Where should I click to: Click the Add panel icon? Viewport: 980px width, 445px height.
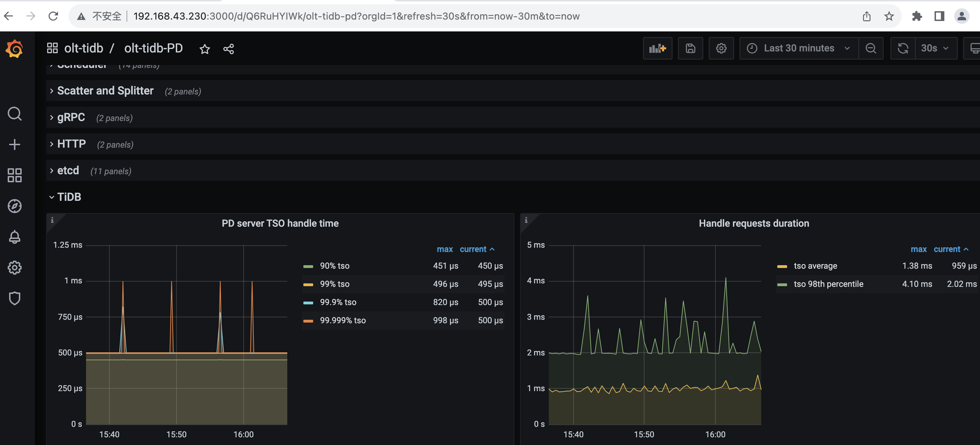pos(657,48)
